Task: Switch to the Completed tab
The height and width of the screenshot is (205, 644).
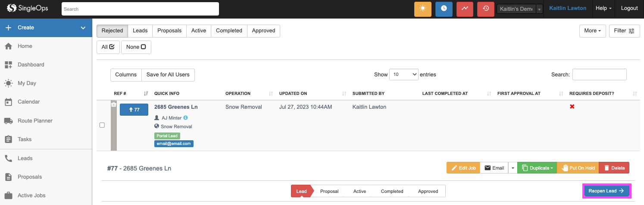Action: pyautogui.click(x=229, y=31)
